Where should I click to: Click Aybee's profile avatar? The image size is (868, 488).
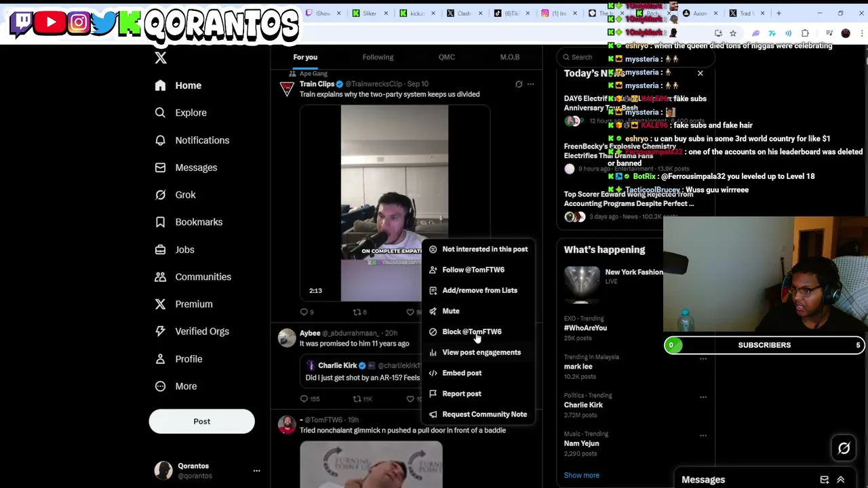pyautogui.click(x=287, y=338)
